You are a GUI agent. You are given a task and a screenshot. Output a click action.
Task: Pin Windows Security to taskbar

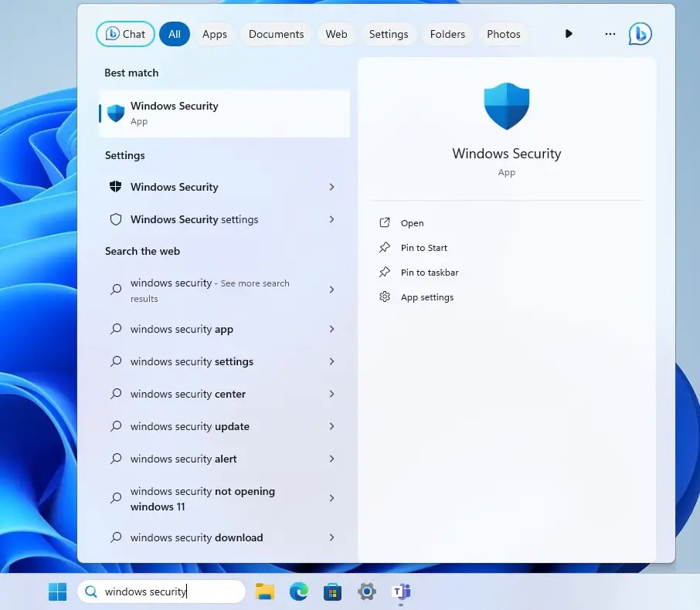(430, 273)
